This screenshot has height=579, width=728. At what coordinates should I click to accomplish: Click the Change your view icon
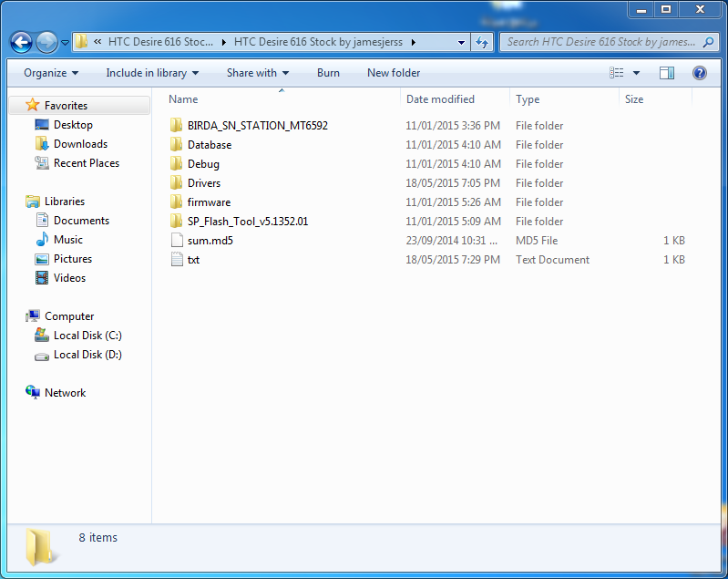coord(617,73)
